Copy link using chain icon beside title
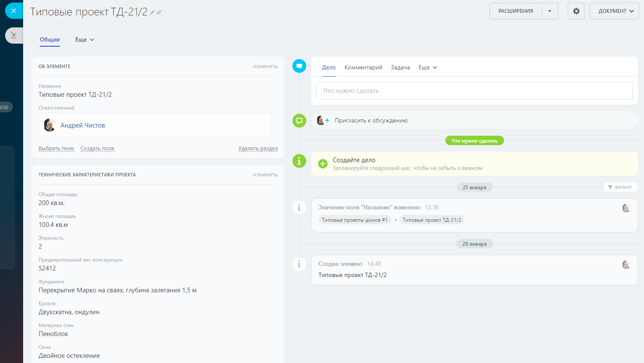644x363 pixels. pos(159,13)
